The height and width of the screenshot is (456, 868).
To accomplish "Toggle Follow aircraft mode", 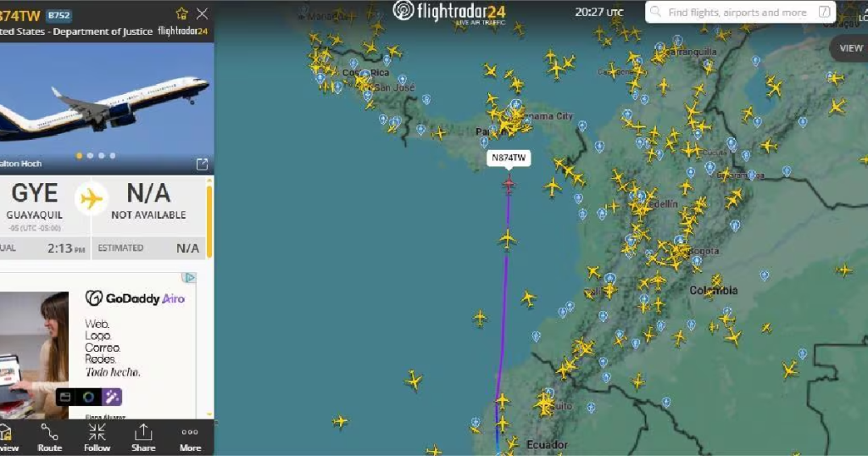I will coord(97,437).
